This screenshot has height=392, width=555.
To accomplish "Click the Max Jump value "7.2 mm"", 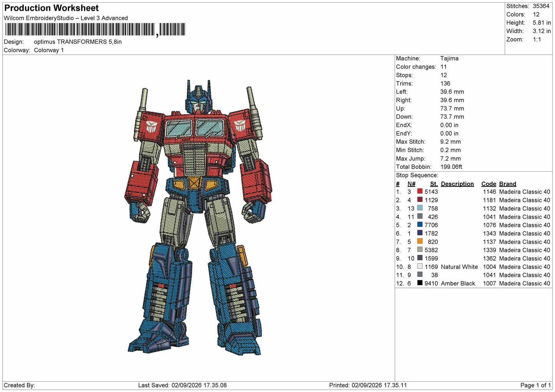I will (x=451, y=159).
